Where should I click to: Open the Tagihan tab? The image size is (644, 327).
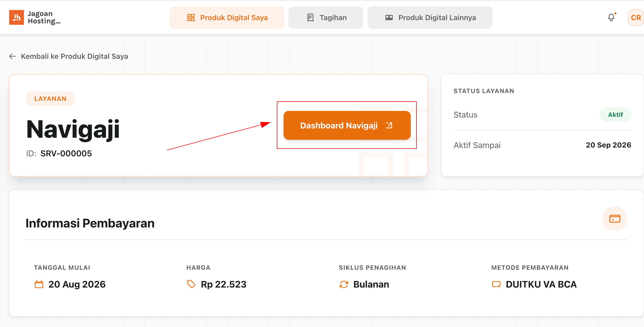click(x=326, y=18)
